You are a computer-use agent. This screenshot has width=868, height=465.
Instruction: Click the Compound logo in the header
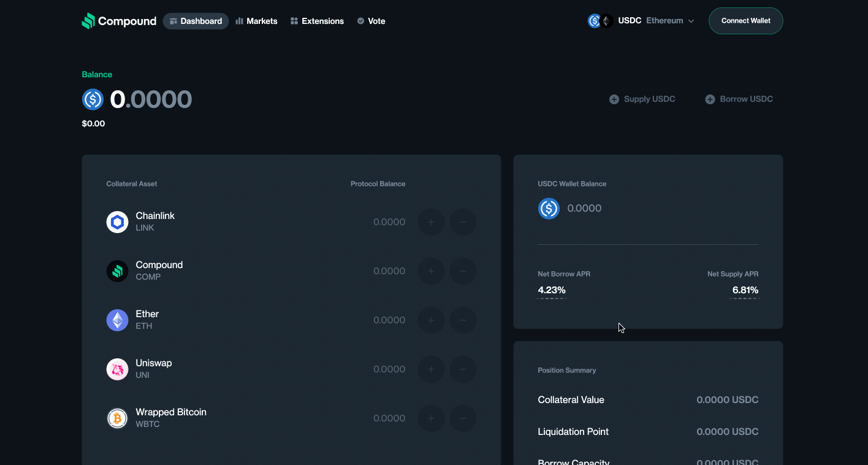pyautogui.click(x=118, y=20)
